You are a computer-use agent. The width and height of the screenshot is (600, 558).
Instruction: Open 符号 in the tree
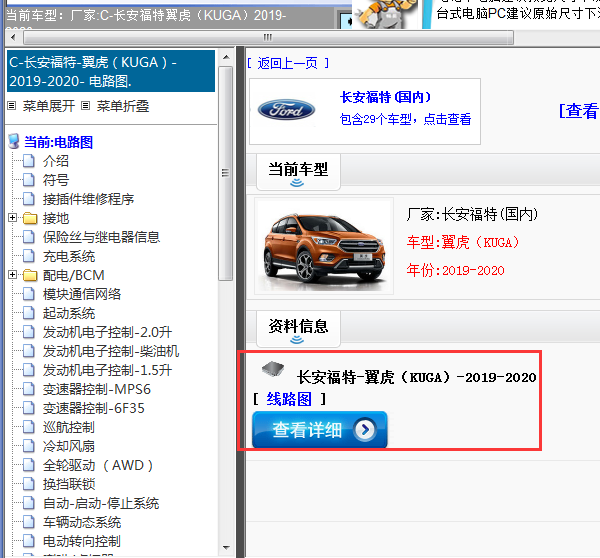pyautogui.click(x=55, y=180)
